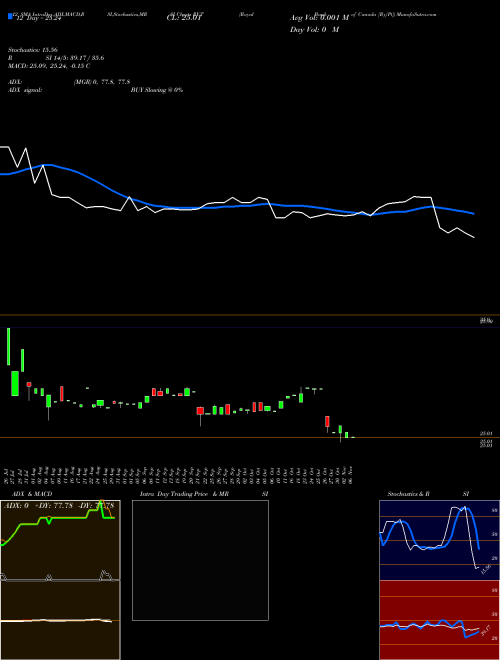Click the 'Intra Day Trading Price & MR' title

pos(184,494)
